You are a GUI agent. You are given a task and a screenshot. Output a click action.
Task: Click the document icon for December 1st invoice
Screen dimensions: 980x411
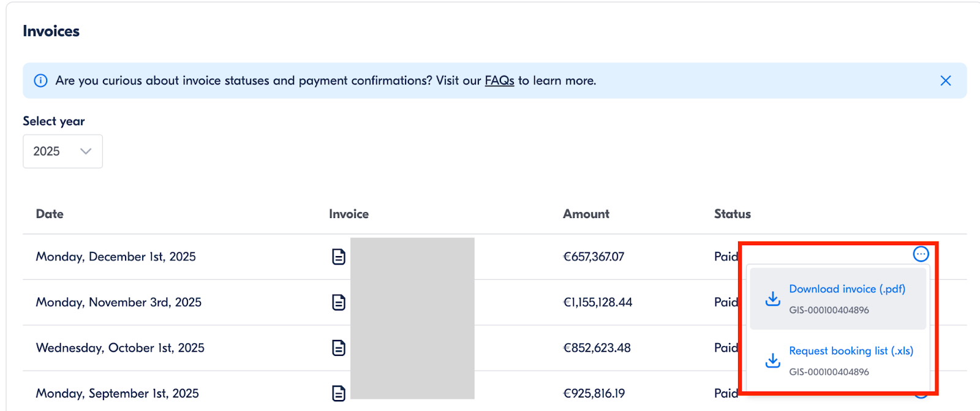point(339,257)
